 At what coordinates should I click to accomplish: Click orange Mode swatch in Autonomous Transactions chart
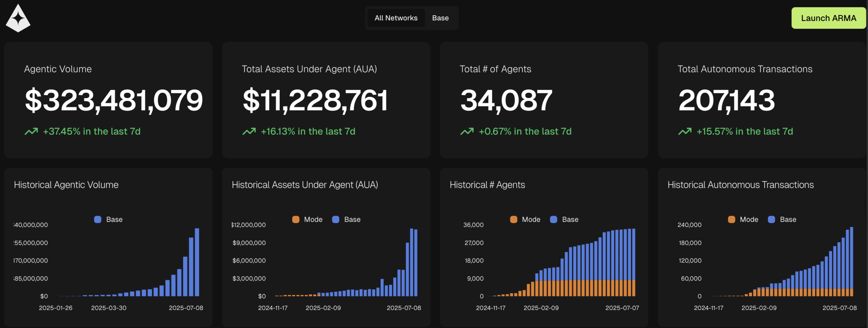tap(732, 219)
